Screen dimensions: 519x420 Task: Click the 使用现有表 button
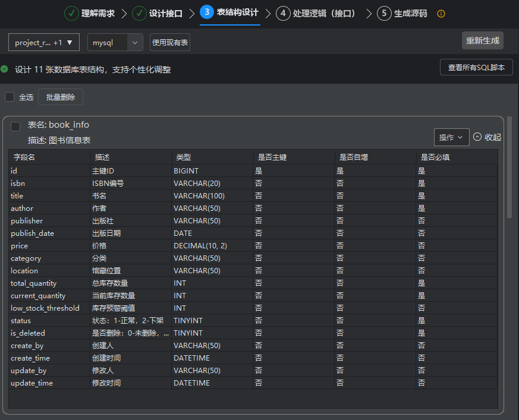pyautogui.click(x=170, y=43)
